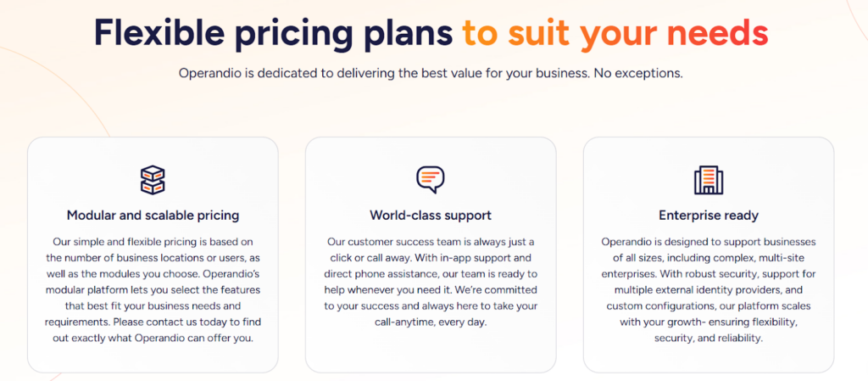Click the orange 'to suit your needs' text
The image size is (868, 381).
pos(615,32)
